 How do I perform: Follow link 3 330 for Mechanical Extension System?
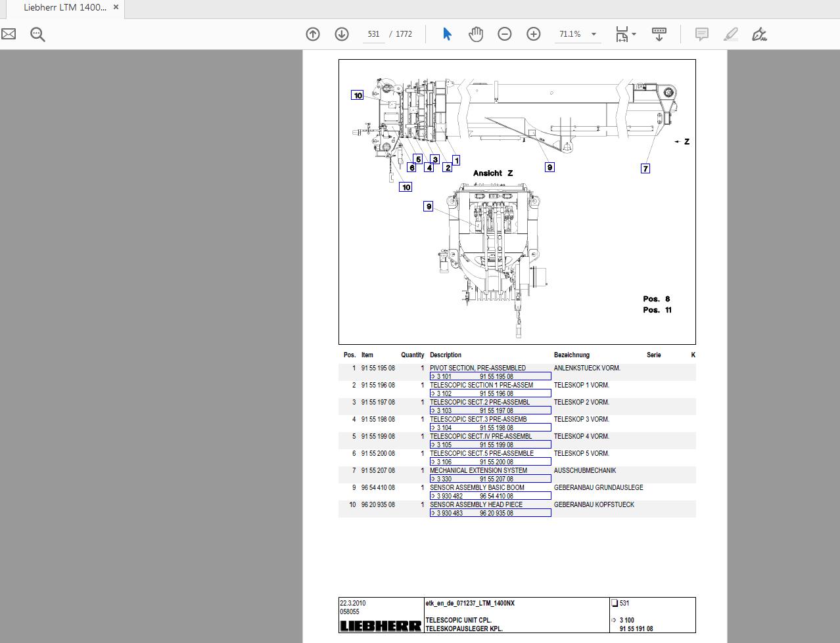point(490,479)
